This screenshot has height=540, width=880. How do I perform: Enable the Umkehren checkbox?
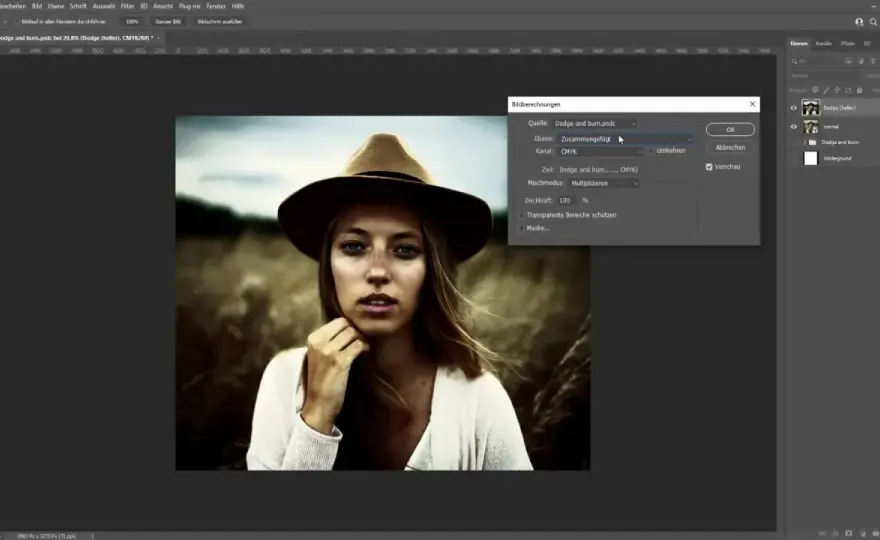click(x=651, y=151)
